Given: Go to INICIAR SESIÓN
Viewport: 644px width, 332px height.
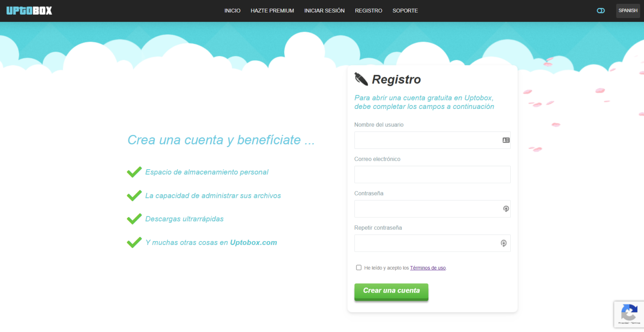Looking at the screenshot, I should 324,10.
